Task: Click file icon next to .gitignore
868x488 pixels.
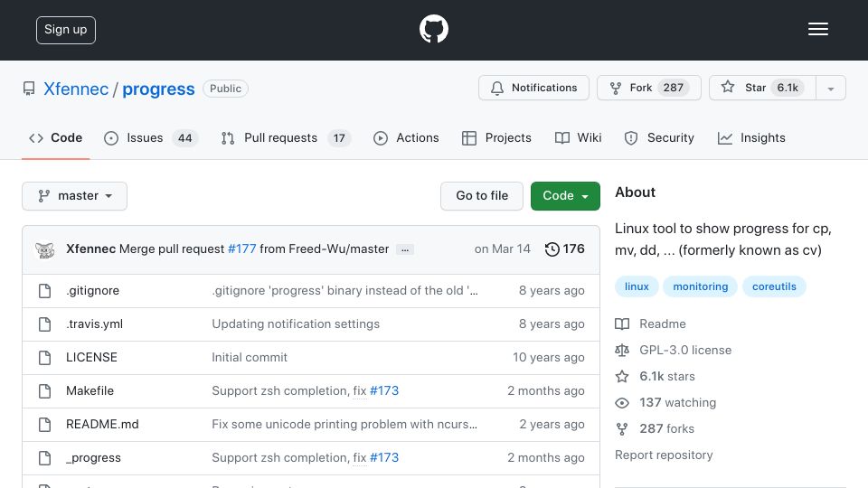Action: coord(45,290)
